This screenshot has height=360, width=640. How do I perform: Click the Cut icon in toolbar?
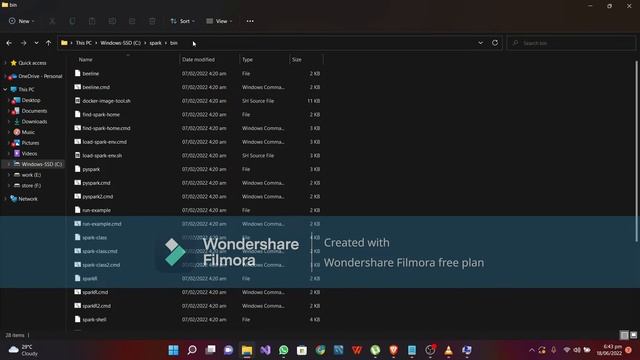click(52, 21)
